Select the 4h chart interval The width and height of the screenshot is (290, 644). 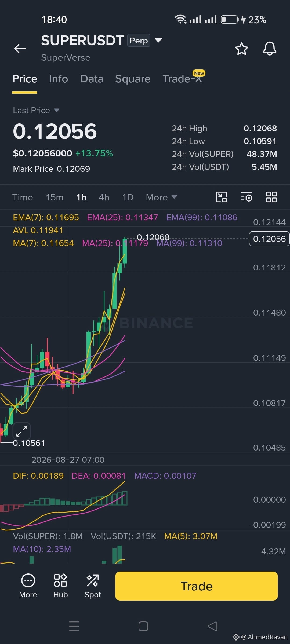[x=104, y=197]
